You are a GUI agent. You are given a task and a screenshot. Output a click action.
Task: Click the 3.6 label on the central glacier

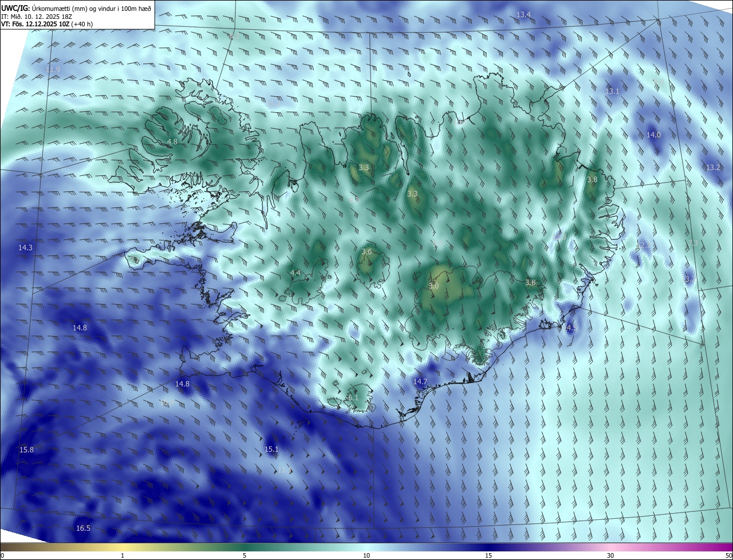coord(367,252)
